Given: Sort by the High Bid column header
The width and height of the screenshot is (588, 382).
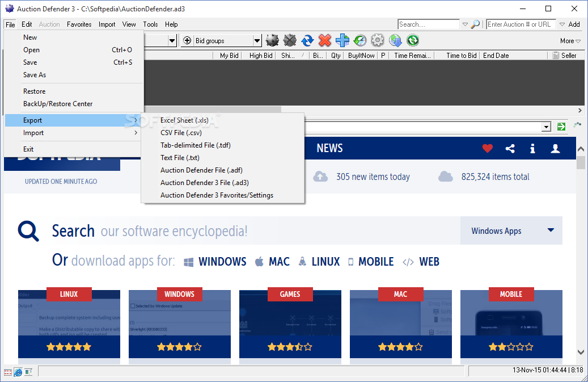Looking at the screenshot, I should point(261,56).
